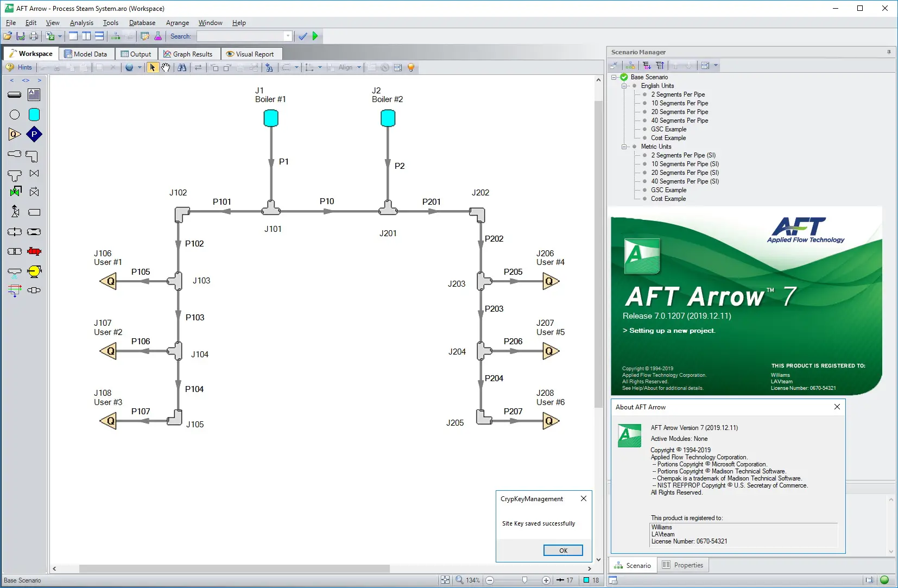Click the Open file folder icon
898x588 pixels.
8,36
